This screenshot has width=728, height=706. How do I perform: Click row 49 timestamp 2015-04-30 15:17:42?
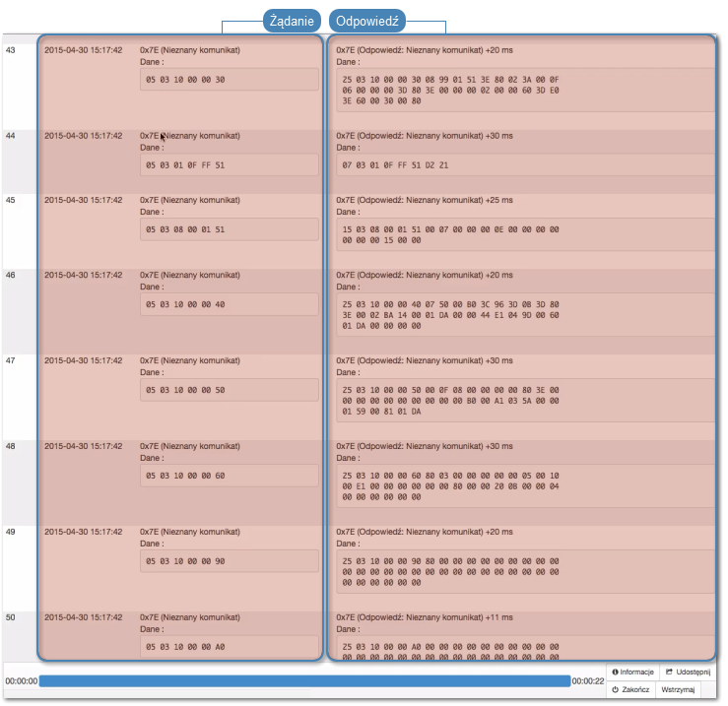(83, 532)
